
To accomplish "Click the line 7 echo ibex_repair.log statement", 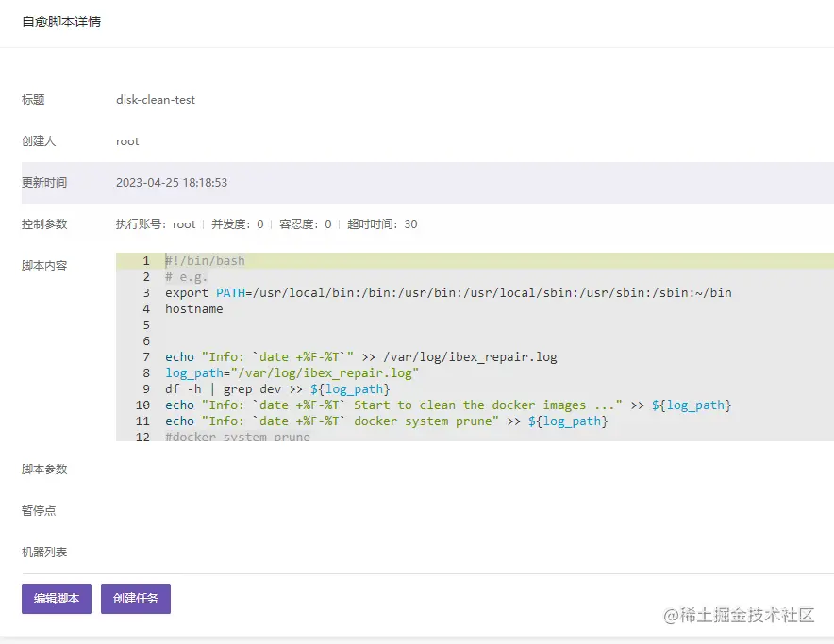I will [361, 356].
